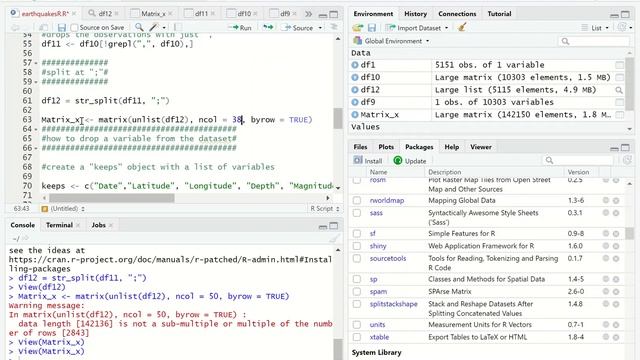
Task: Click the editor vertical scrollbar thumb
Action: click(338, 118)
